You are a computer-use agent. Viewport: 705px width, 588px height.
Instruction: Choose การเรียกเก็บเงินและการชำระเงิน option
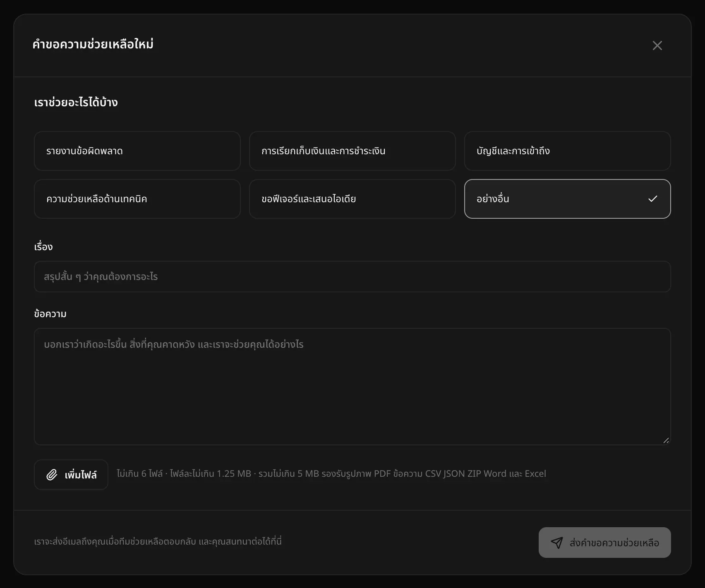point(352,151)
